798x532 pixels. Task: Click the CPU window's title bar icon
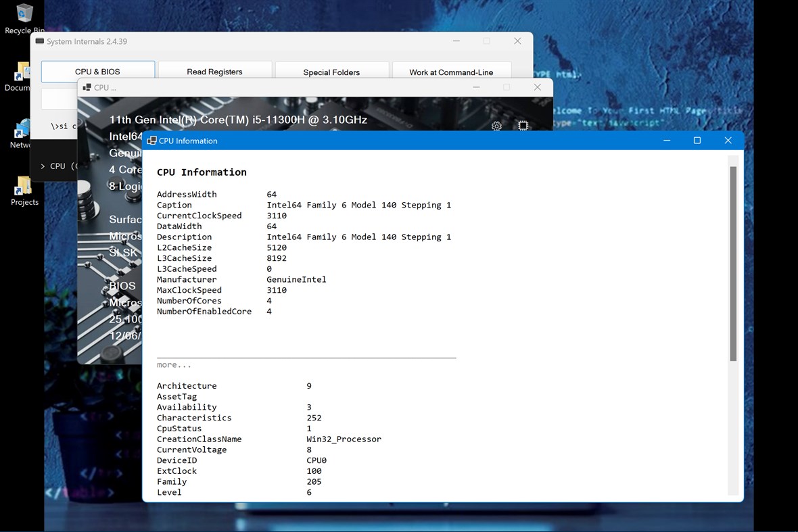(x=87, y=87)
